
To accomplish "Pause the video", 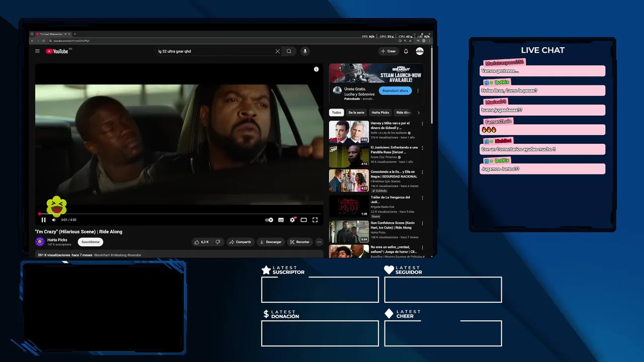I will pos(43,220).
